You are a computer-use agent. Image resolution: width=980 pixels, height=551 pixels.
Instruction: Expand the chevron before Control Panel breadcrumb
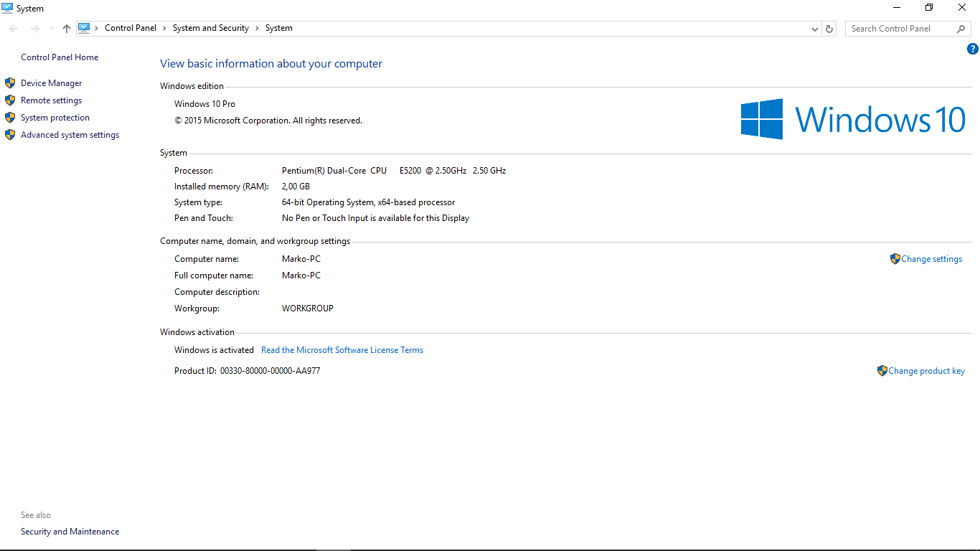98,28
